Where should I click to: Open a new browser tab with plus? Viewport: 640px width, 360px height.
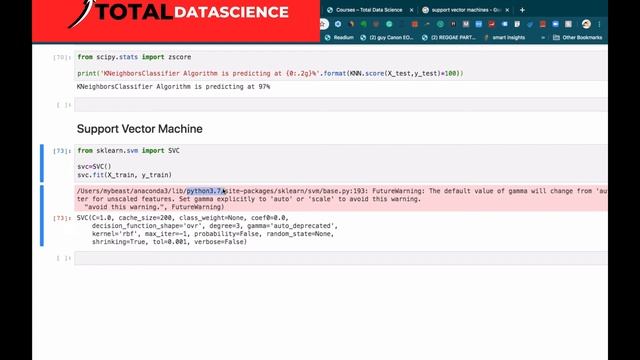[x=522, y=10]
